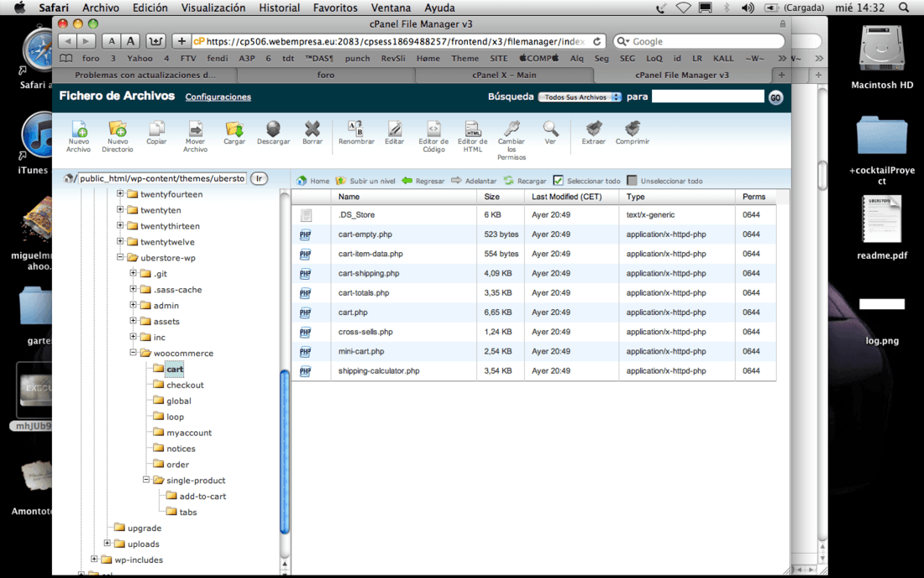The image size is (924, 578).
Task: Click the Descargar download icon
Action: click(x=274, y=133)
